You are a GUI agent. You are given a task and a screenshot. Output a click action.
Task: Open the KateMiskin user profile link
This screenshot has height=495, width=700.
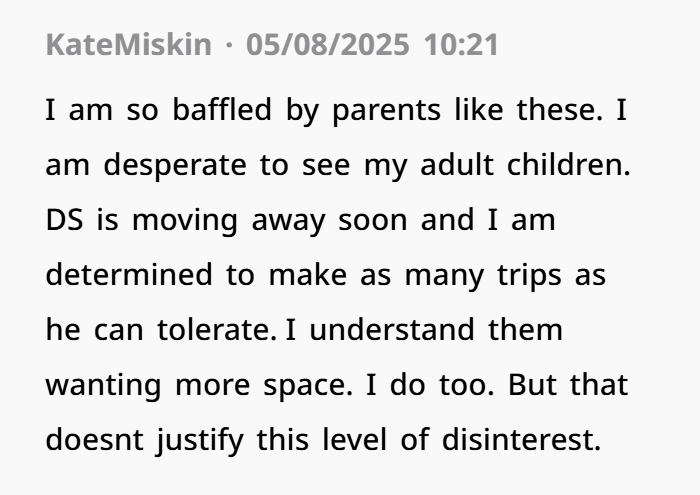tap(129, 45)
